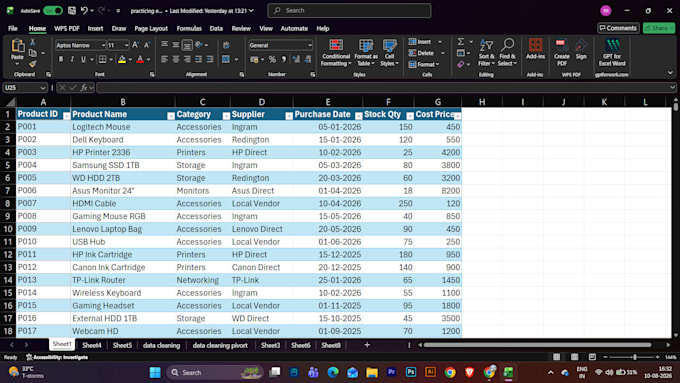The width and height of the screenshot is (680, 383).
Task: Open Photoshop from taskbar
Action: pos(411,372)
